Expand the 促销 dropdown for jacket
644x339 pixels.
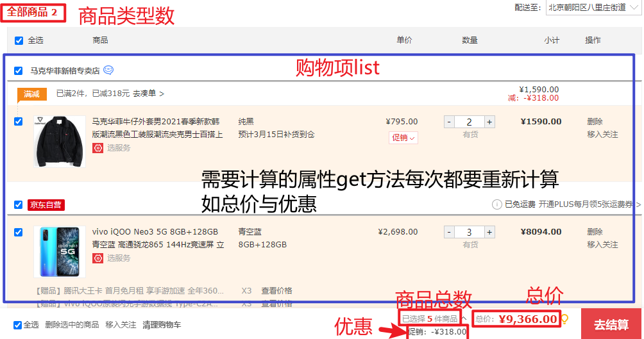click(403, 138)
